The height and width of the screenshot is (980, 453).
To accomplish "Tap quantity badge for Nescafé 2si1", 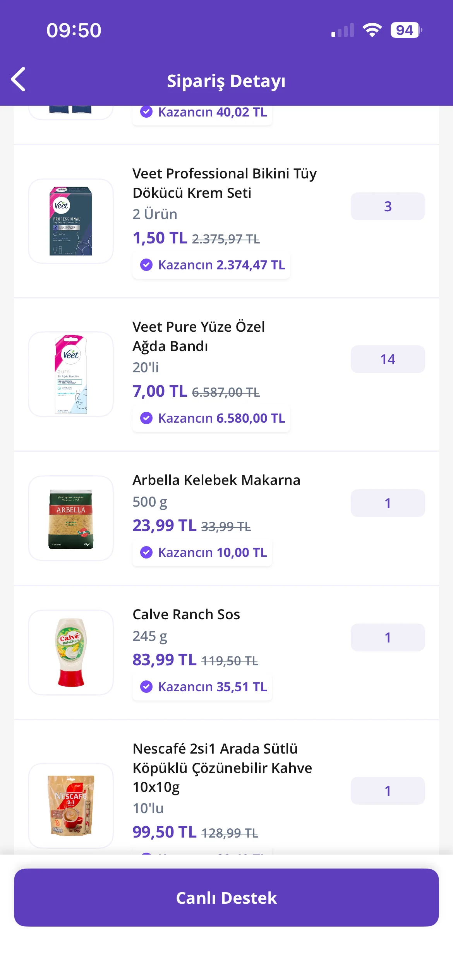I will coord(388,791).
